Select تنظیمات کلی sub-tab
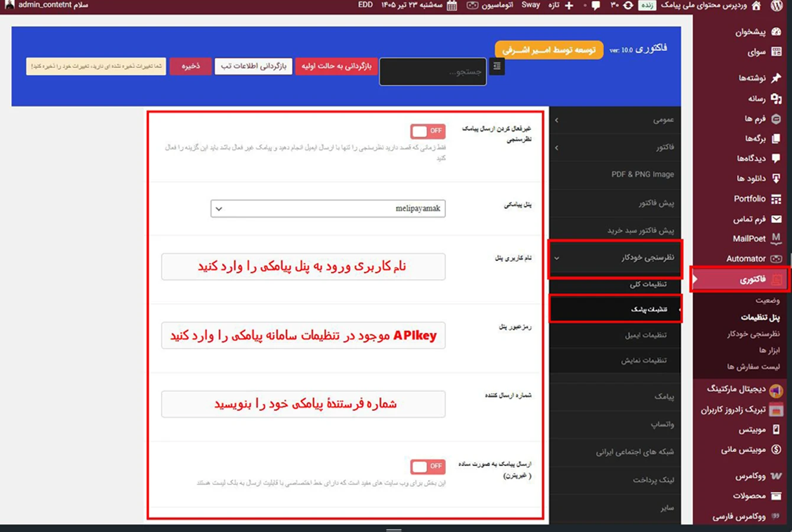Screen dimensions: 792x532 click(x=615, y=284)
